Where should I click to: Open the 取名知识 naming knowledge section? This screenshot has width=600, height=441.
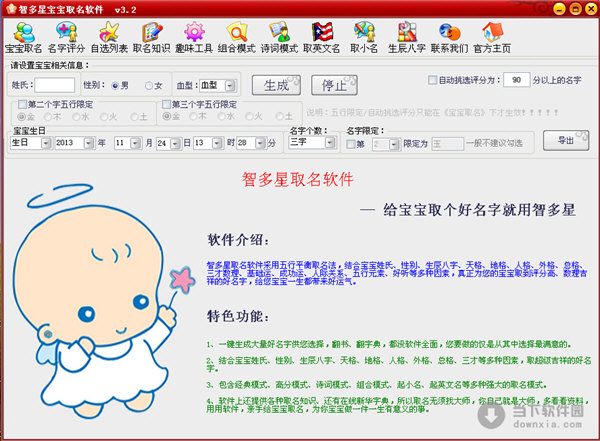(152, 38)
